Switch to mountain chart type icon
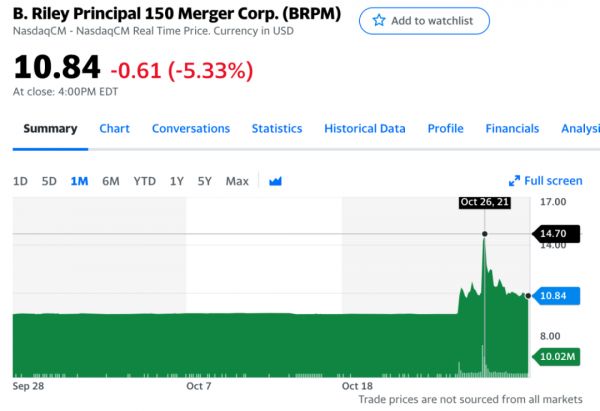 tap(276, 181)
